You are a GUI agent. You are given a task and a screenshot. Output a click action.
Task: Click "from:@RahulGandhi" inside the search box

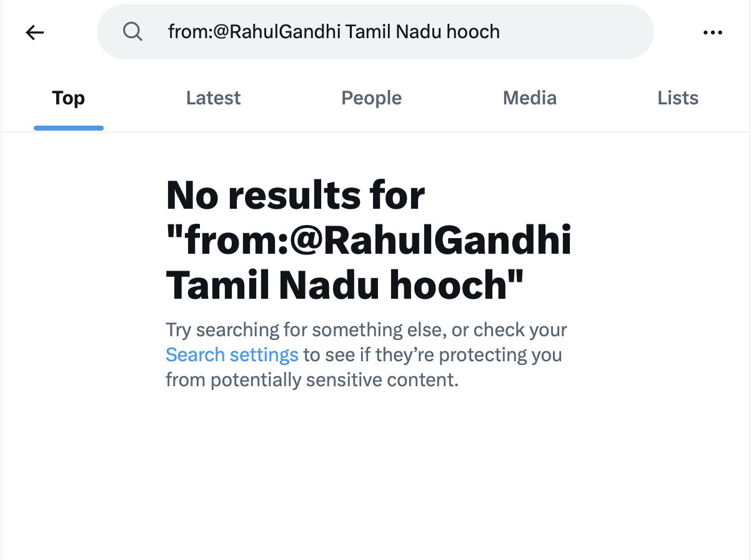[x=254, y=32]
